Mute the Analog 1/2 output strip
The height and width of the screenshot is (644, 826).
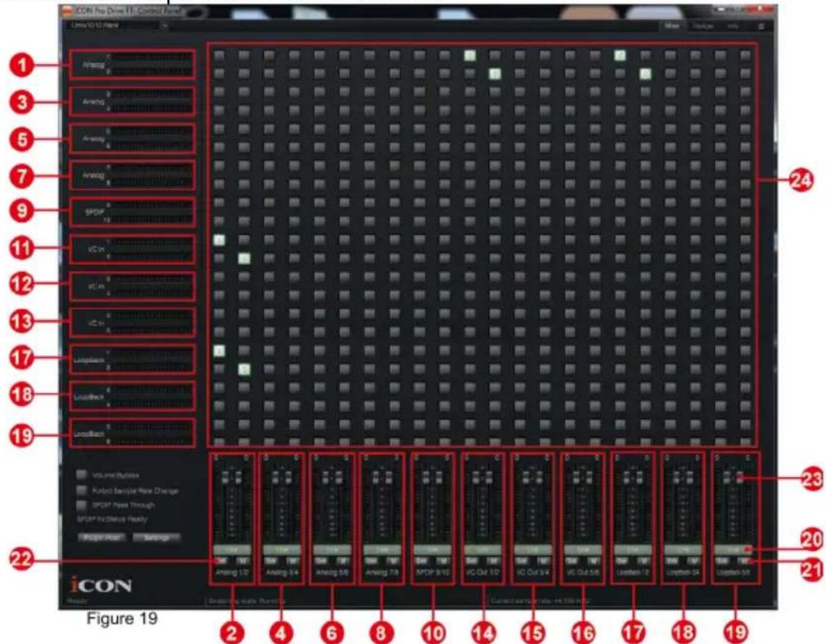tap(243, 561)
